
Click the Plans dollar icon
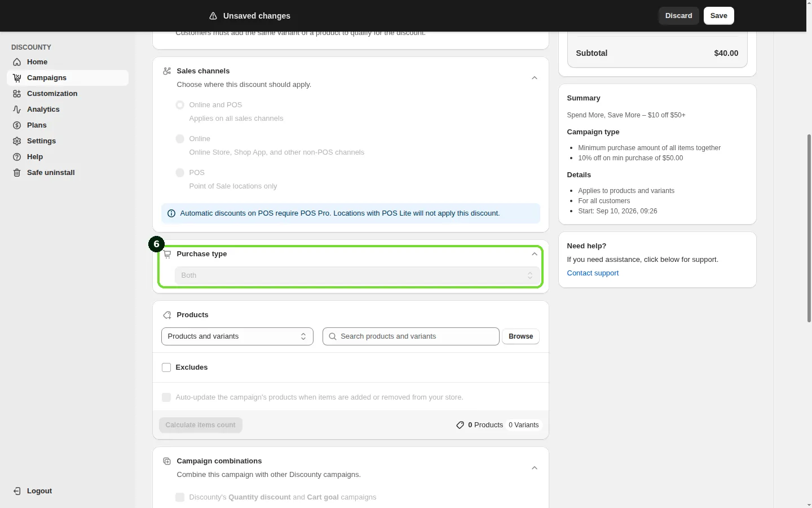[x=17, y=125]
